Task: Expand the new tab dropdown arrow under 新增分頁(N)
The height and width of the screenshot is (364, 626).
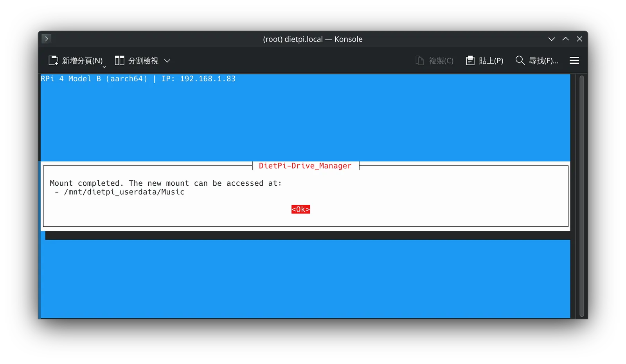Action: [104, 67]
